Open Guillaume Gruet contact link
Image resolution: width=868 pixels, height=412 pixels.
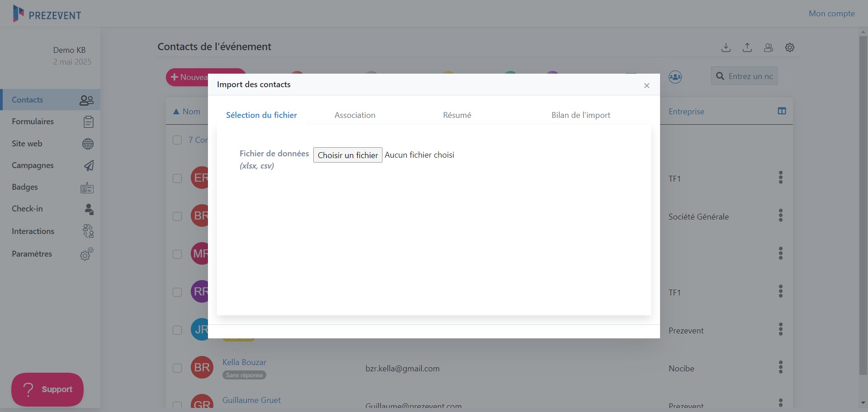point(251,400)
